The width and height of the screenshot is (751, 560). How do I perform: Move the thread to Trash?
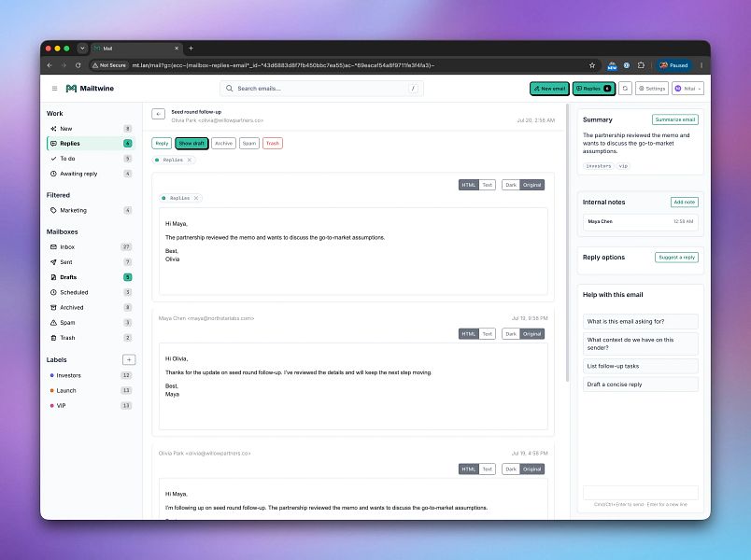pyautogui.click(x=273, y=144)
